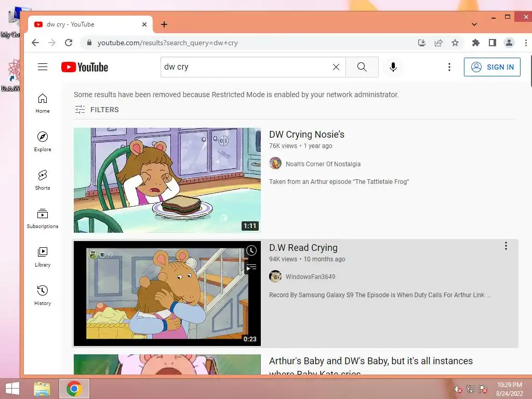532x399 pixels.
Task: Click WindowsFan3649 channel avatar
Action: click(x=275, y=276)
